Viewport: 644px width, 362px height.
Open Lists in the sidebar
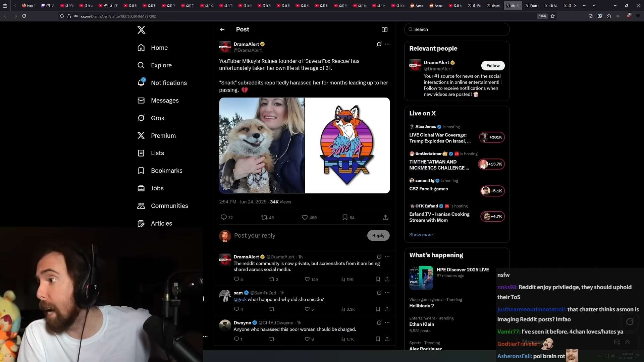coord(151,153)
